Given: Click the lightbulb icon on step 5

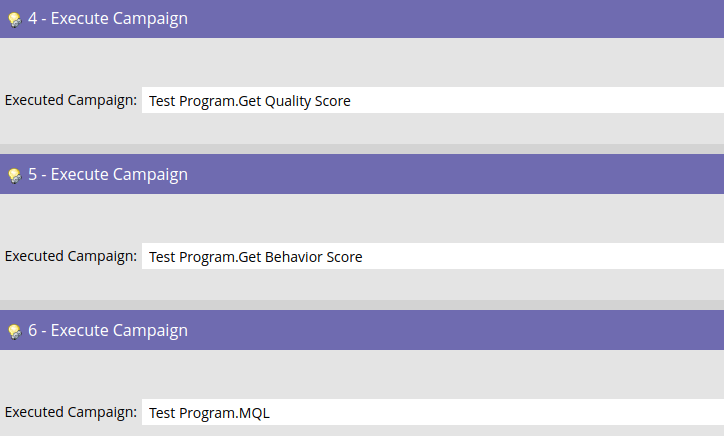Looking at the screenshot, I should (x=14, y=176).
